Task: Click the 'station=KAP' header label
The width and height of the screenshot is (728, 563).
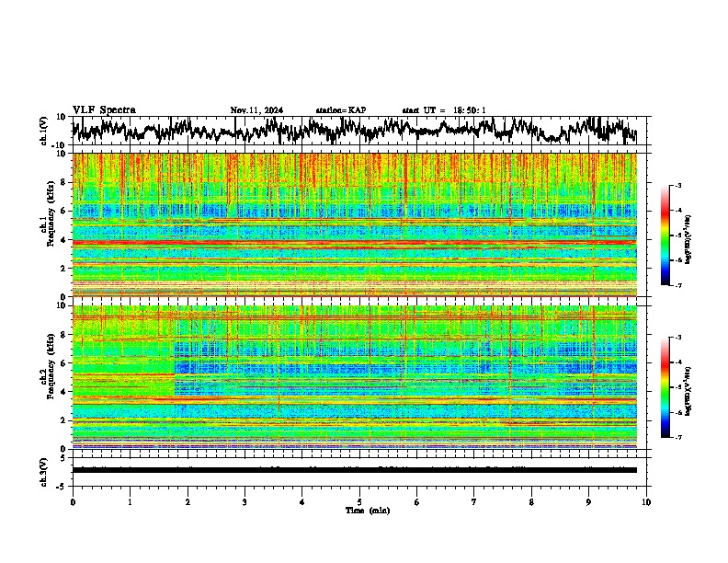Action: pyautogui.click(x=341, y=110)
